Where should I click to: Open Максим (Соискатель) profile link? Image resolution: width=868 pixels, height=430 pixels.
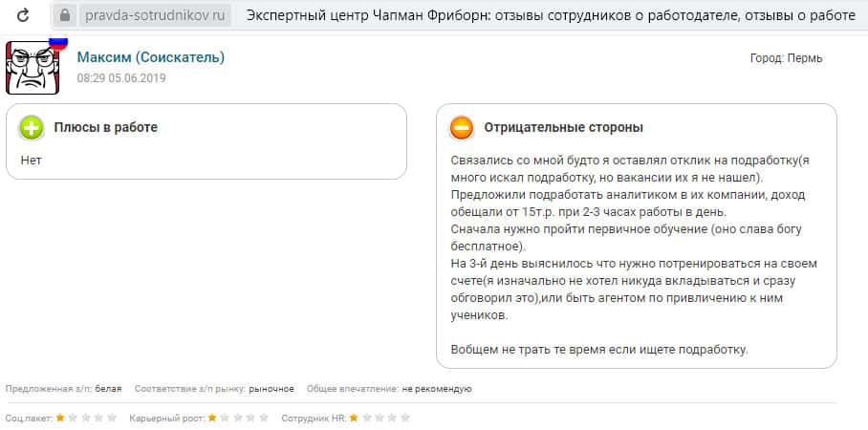(151, 57)
